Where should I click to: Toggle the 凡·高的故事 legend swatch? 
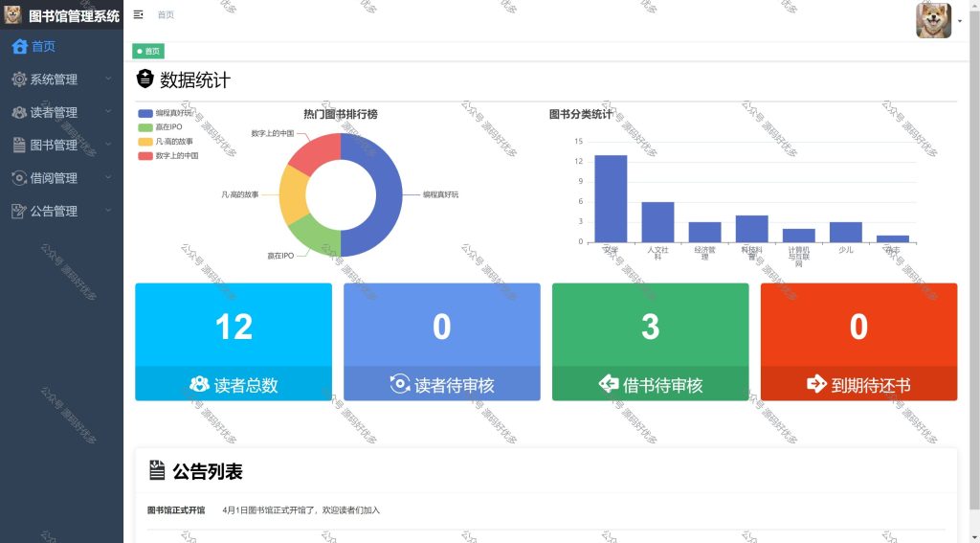pos(145,142)
